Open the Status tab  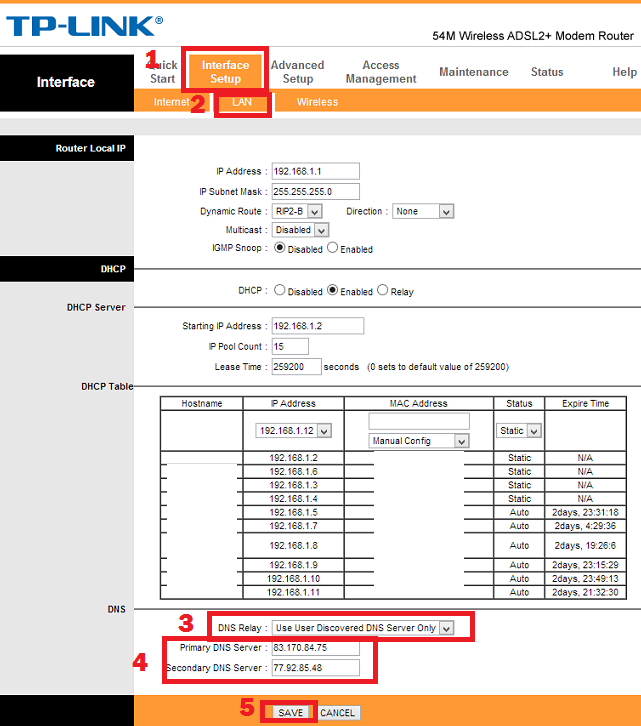[x=547, y=72]
